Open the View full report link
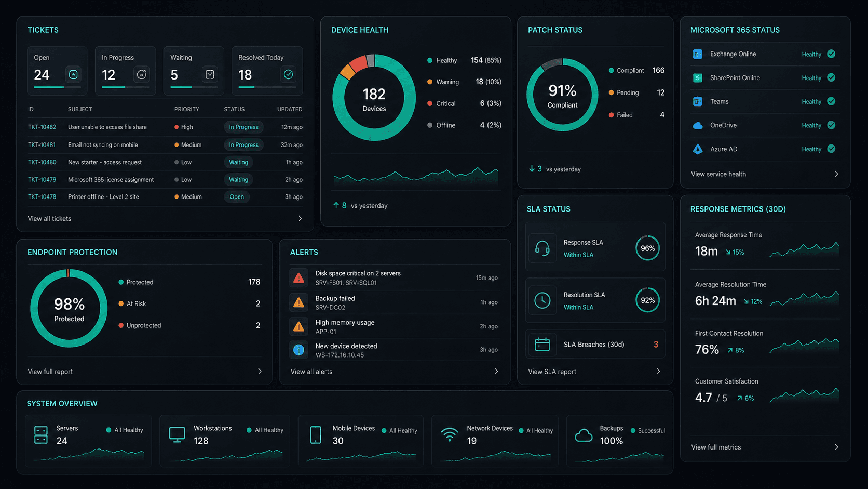The width and height of the screenshot is (868, 489). [x=50, y=372]
